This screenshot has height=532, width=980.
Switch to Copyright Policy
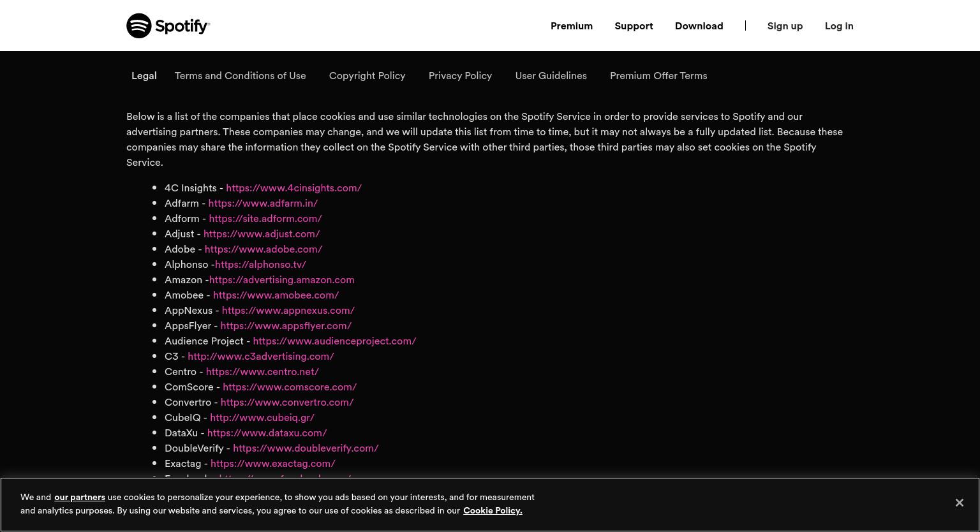pos(367,75)
